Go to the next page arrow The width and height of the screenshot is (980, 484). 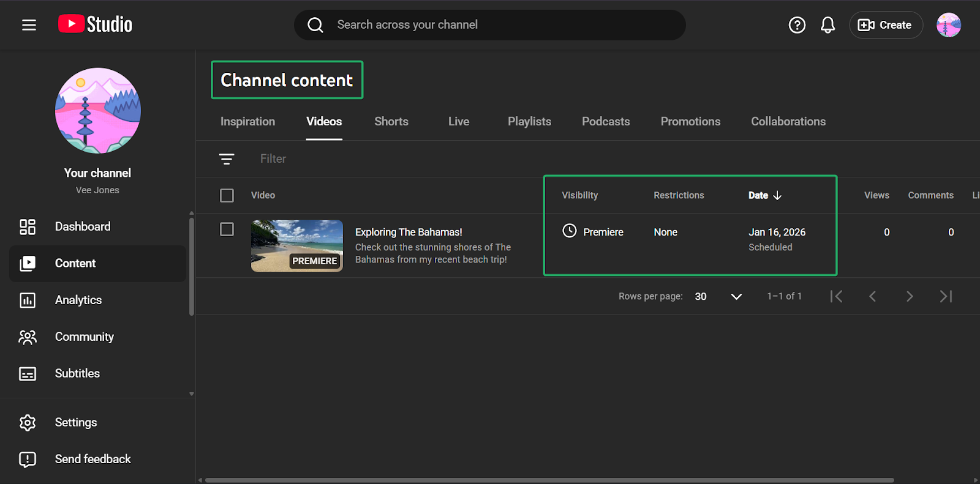(910, 297)
